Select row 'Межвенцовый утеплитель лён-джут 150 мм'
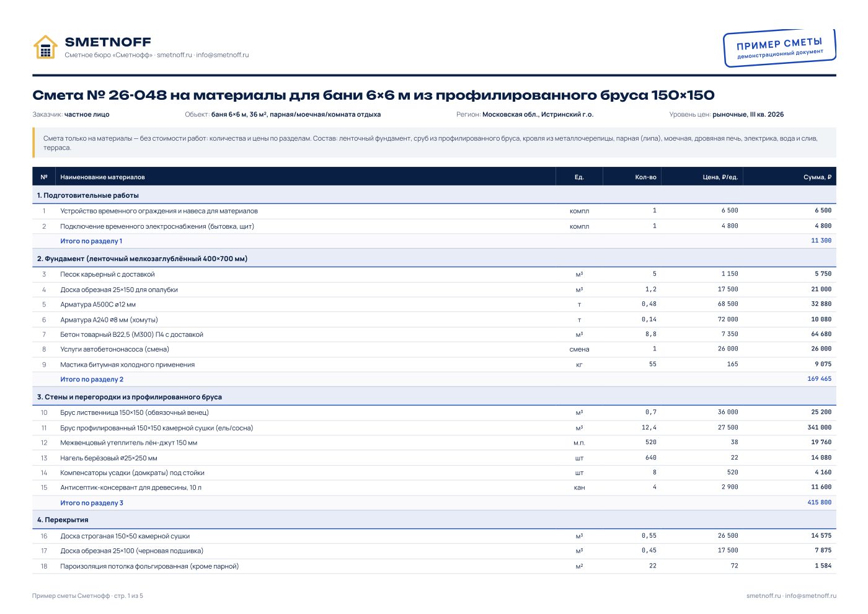 434,443
